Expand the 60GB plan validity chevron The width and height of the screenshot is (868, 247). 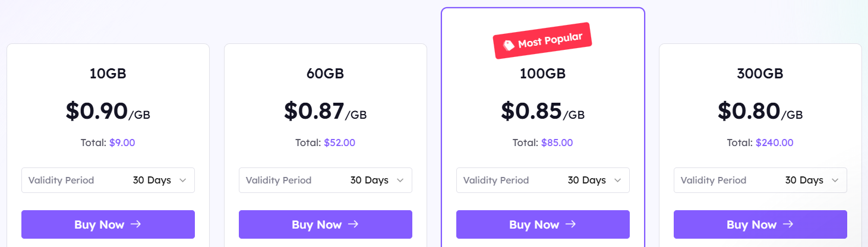[x=400, y=180]
